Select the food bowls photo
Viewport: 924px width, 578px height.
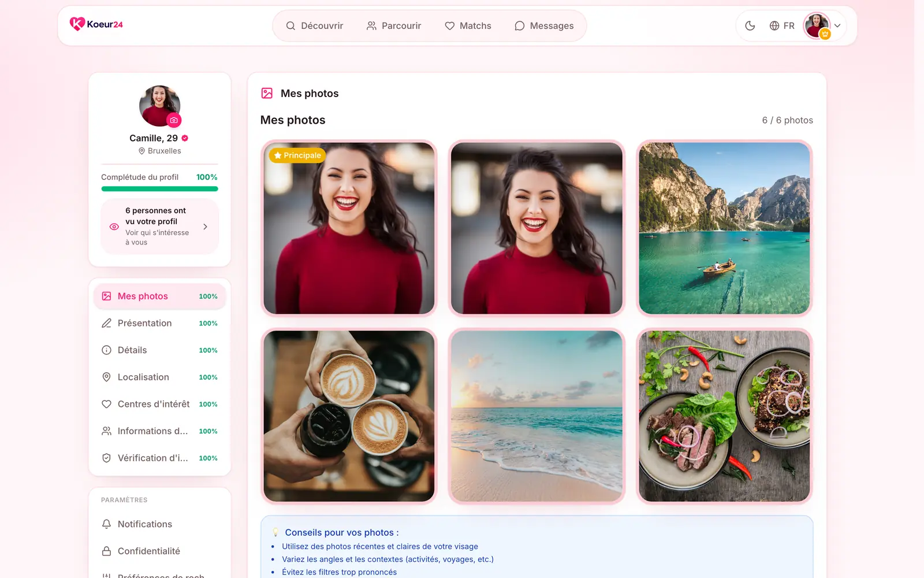click(x=724, y=416)
